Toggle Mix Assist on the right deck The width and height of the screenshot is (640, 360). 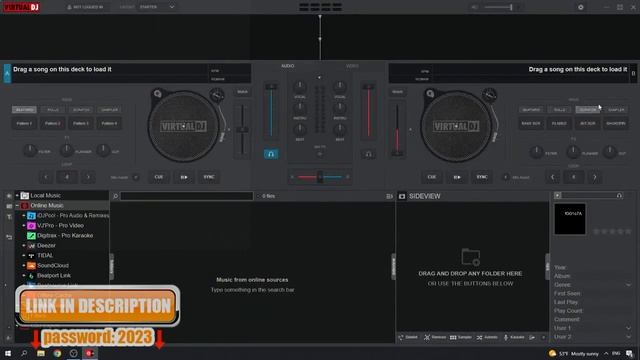(x=506, y=177)
